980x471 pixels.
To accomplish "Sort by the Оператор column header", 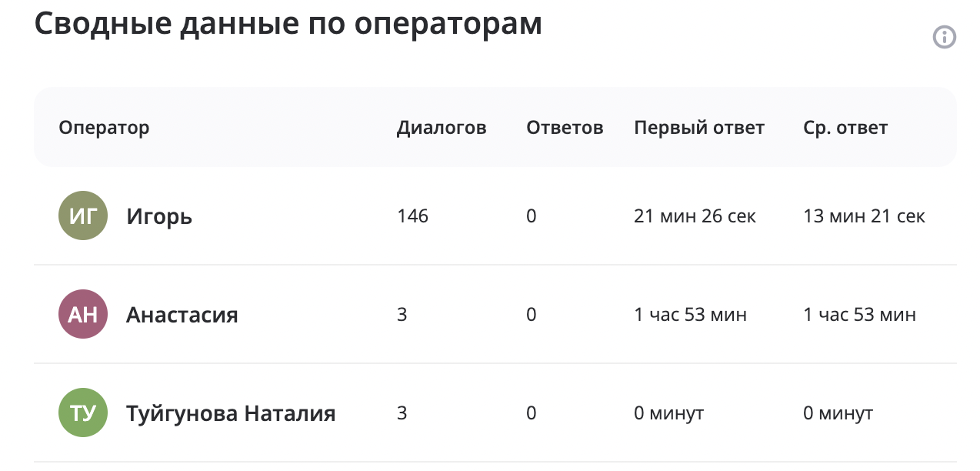I will point(104,128).
